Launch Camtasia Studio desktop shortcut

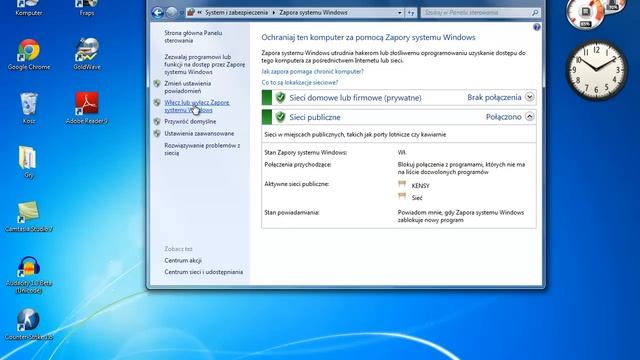coord(29,216)
